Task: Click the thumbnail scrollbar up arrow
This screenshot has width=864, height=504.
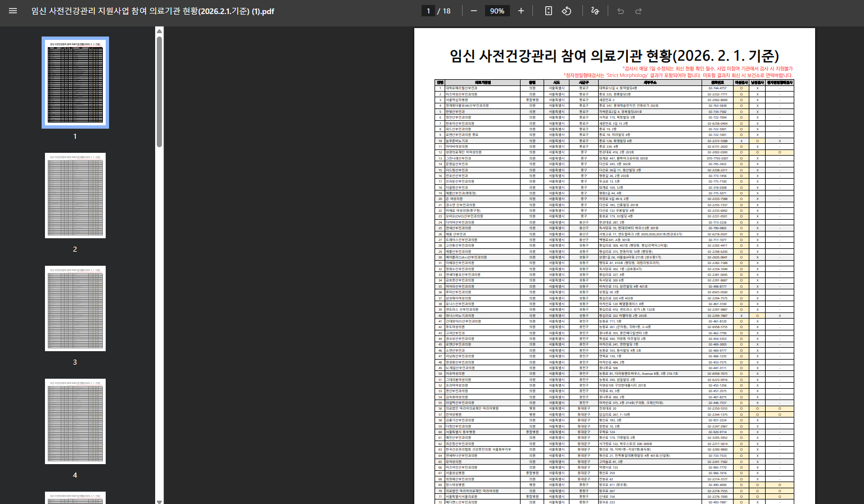Action: pos(159,31)
